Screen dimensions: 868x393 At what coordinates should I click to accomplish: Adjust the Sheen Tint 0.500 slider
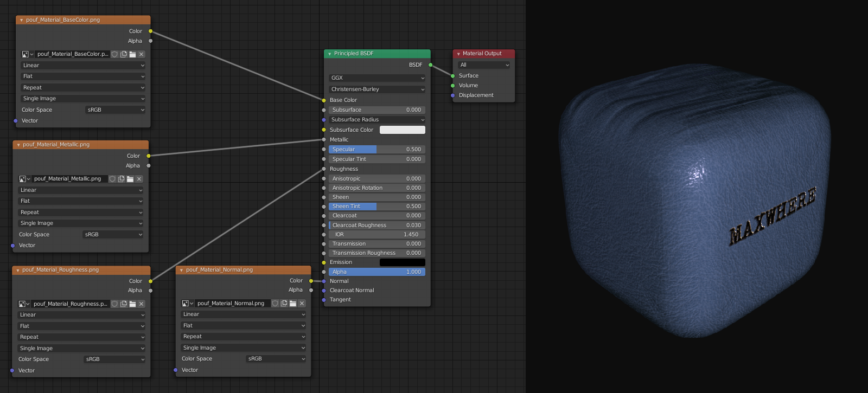377,207
